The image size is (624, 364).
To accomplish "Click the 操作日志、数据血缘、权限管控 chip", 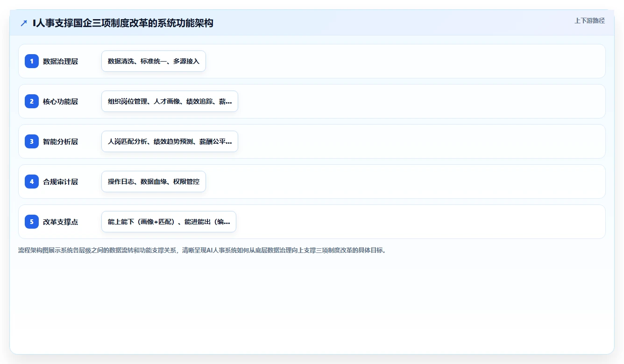I will coord(154,182).
